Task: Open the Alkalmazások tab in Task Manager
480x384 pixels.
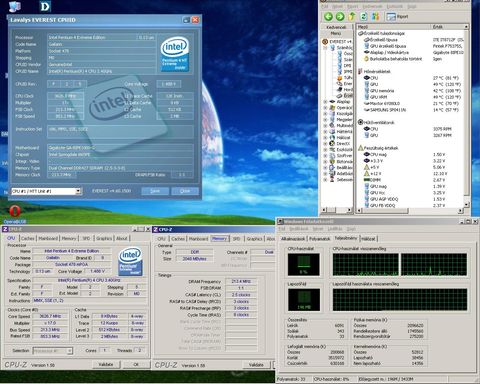Action: [293, 239]
